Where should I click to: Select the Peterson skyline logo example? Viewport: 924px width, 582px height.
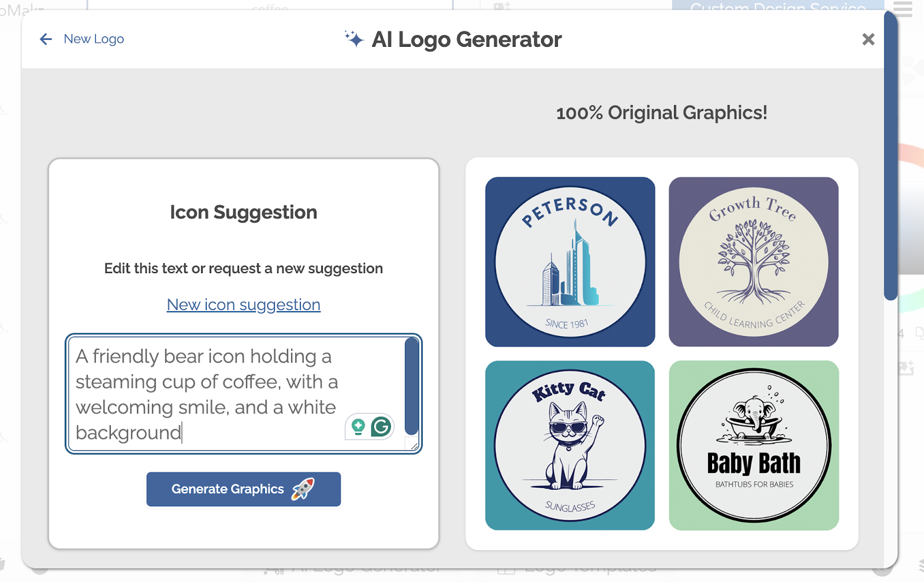pyautogui.click(x=570, y=262)
